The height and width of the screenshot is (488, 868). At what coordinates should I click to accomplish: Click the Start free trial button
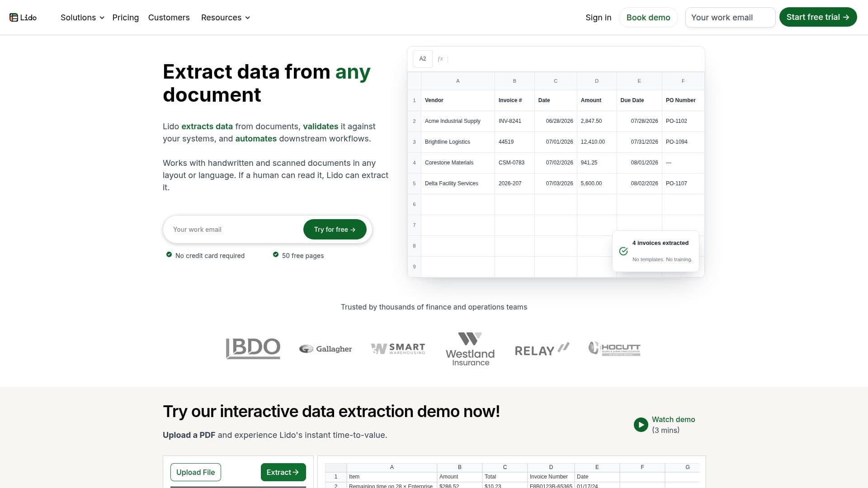pyautogui.click(x=818, y=17)
